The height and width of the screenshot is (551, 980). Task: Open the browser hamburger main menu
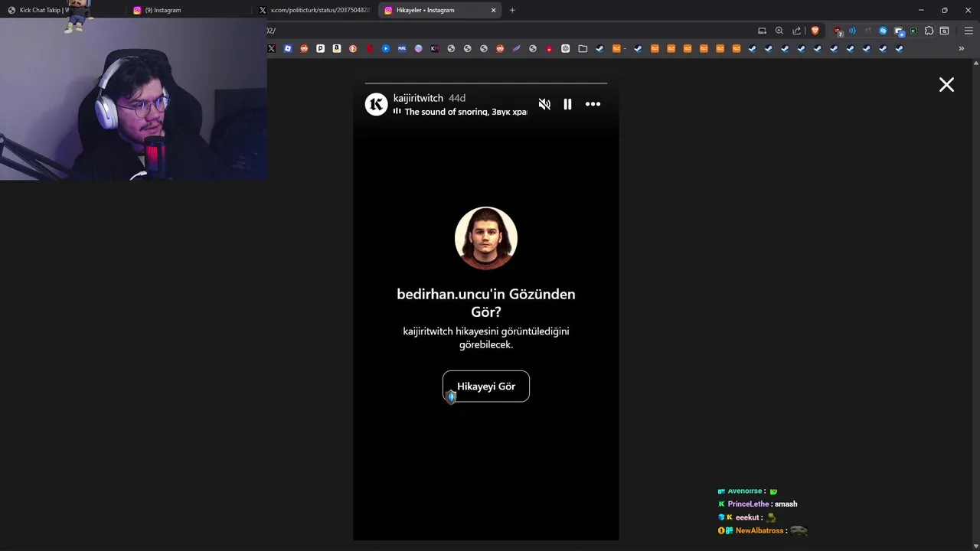[969, 31]
